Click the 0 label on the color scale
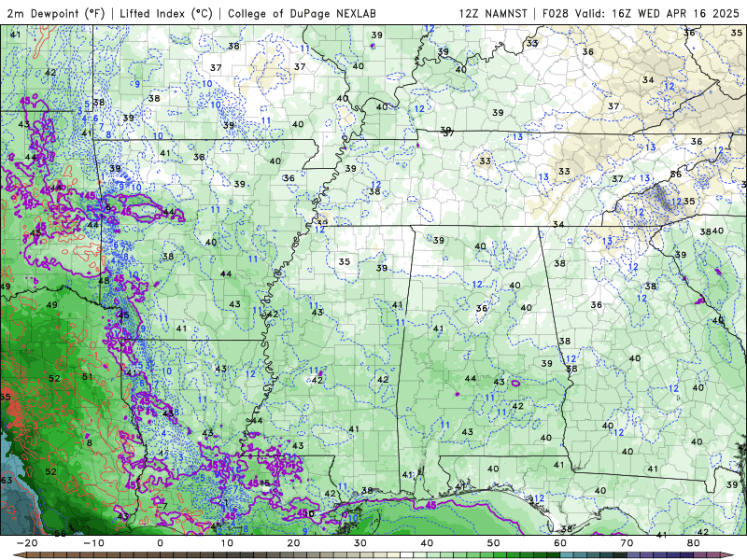Screen dimensions: 747x560 (x=160, y=543)
